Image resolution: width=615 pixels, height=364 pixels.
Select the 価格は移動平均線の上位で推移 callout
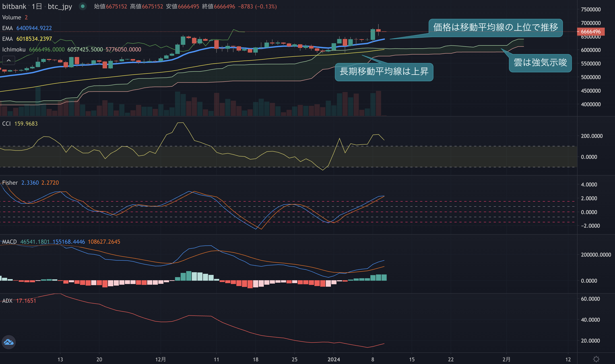[x=495, y=27]
